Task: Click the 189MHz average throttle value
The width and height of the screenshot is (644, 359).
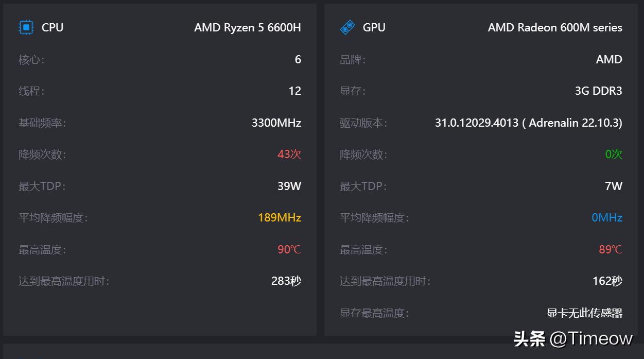Action: (280, 217)
